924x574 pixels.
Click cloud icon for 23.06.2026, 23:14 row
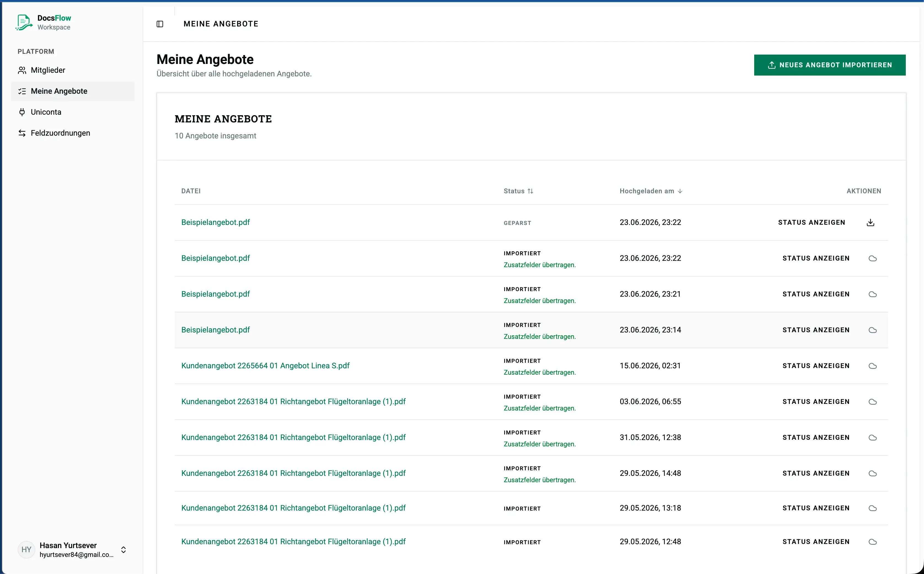[x=872, y=330]
